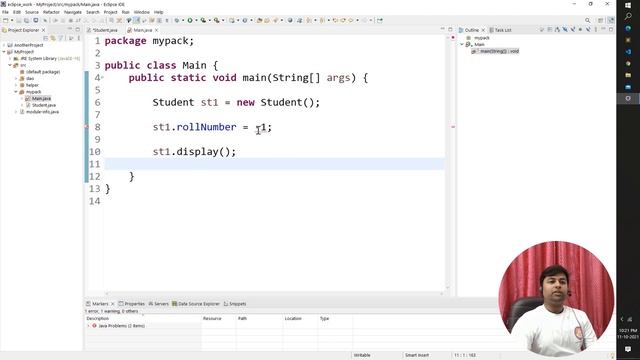Switch to the Task List tab
This screenshot has height=360, width=640.
[x=500, y=30]
